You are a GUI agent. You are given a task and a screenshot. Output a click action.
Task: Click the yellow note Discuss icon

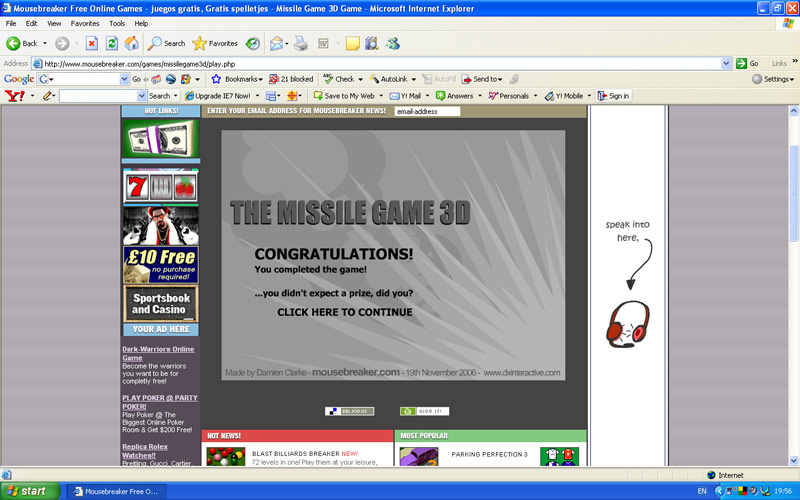[352, 43]
